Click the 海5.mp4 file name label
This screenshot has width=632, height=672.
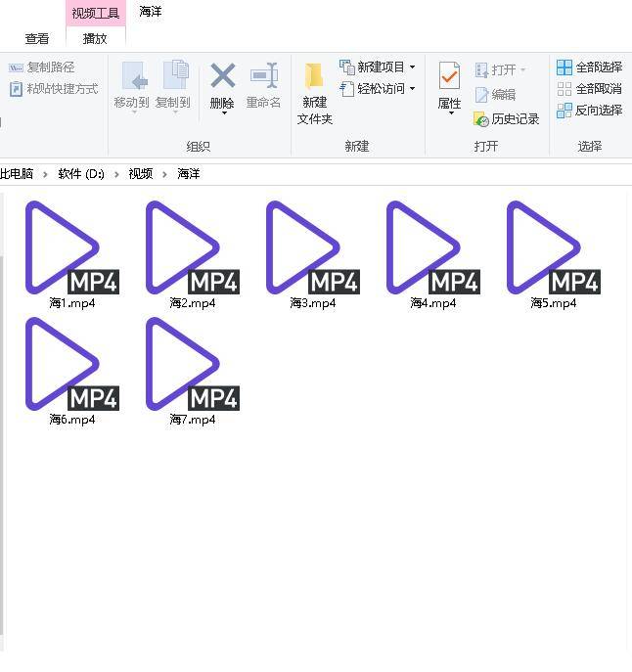[x=554, y=303]
